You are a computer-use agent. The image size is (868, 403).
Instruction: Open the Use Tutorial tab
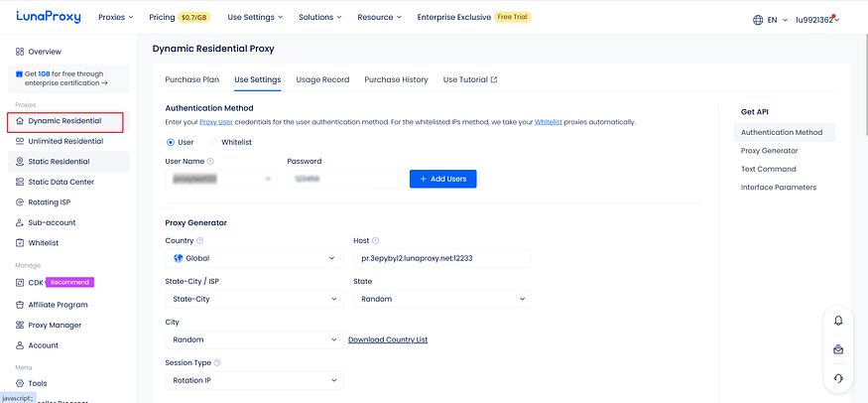[x=470, y=79]
